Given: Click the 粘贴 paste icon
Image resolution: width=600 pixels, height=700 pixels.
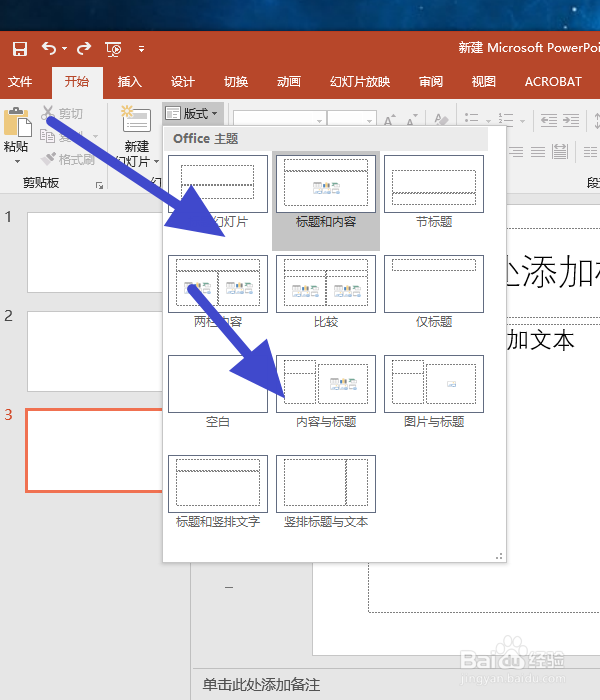Looking at the screenshot, I should pos(17,121).
